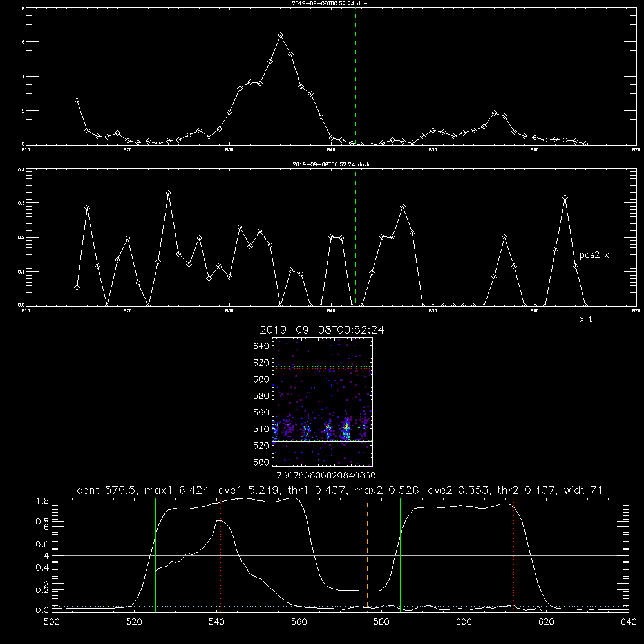This screenshot has height=644, width=644.
Task: Click the green vertical line near 615
Action: (526, 554)
